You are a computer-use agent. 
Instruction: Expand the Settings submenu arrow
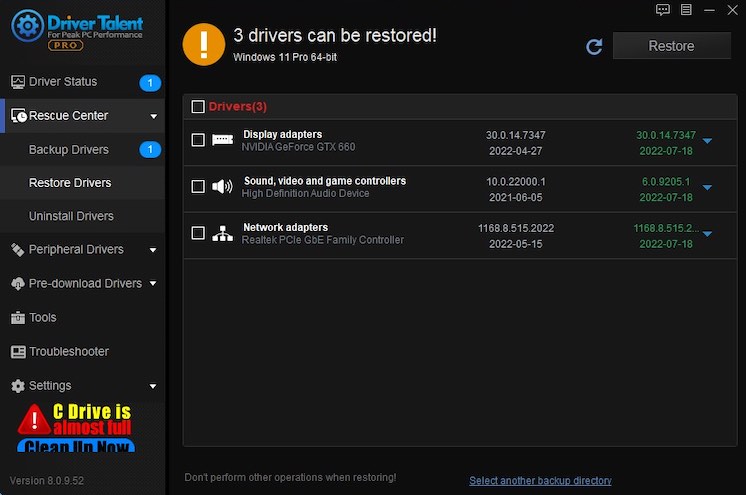[153, 386]
